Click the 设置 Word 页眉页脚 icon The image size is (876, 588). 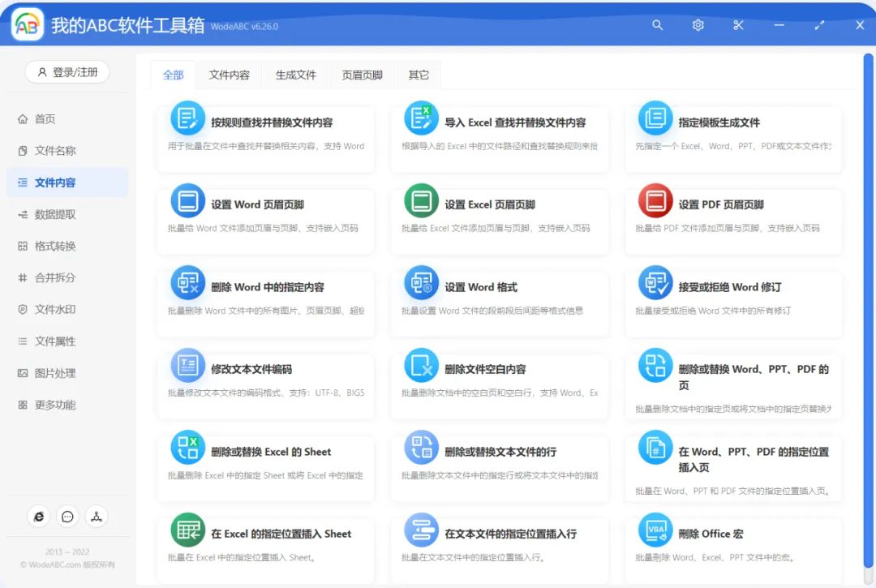187,200
